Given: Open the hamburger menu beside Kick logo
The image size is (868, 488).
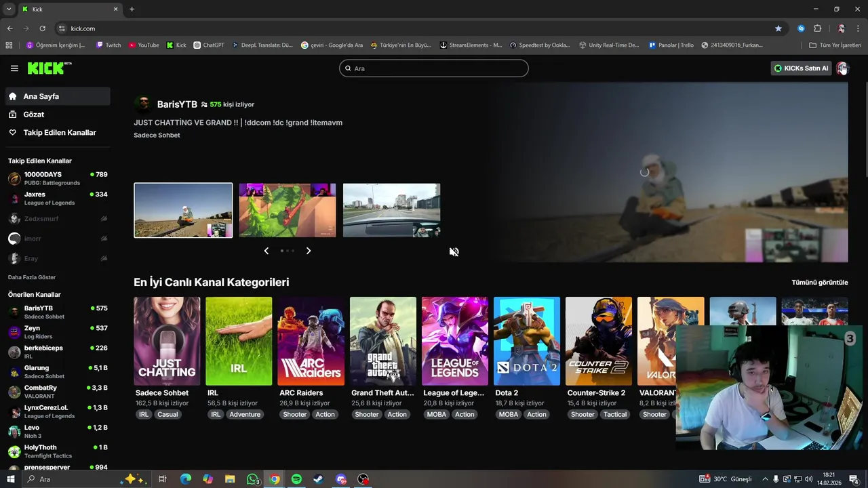Looking at the screenshot, I should coord(14,68).
